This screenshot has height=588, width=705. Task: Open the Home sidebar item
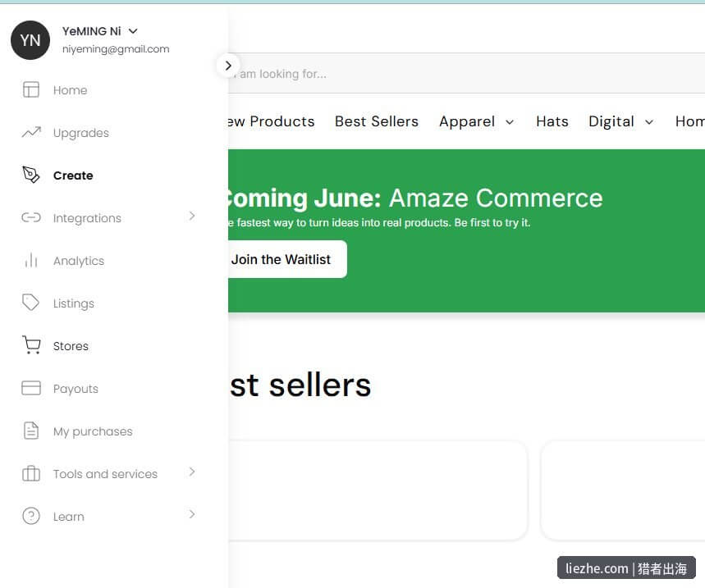pyautogui.click(x=70, y=90)
